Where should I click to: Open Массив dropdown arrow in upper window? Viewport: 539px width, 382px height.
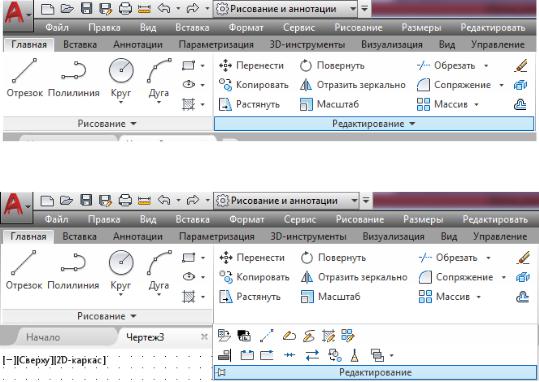[476, 104]
